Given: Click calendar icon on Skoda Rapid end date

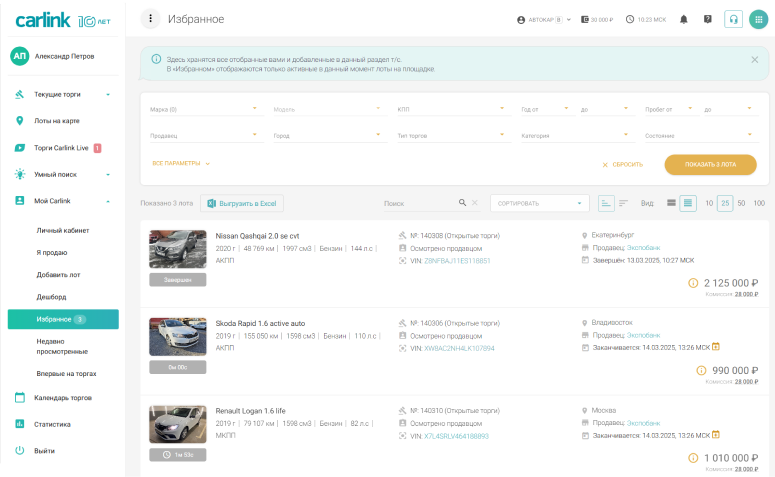Looking at the screenshot, I should (x=716, y=348).
